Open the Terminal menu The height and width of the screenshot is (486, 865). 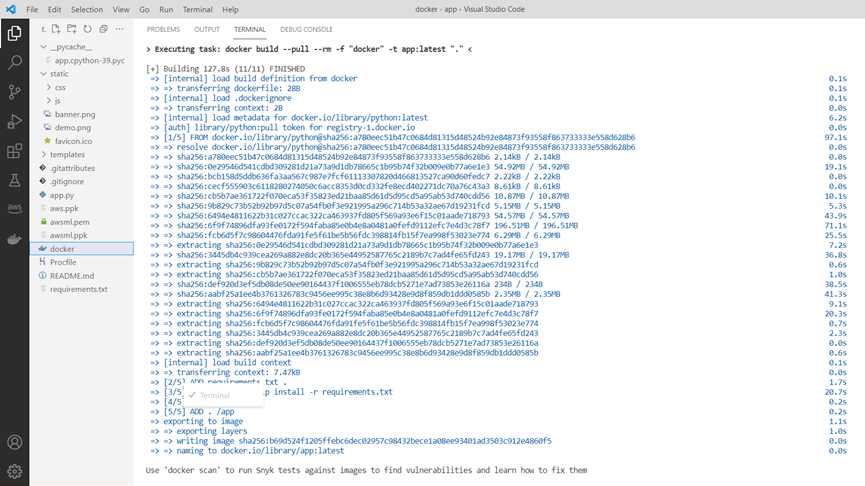tap(197, 9)
